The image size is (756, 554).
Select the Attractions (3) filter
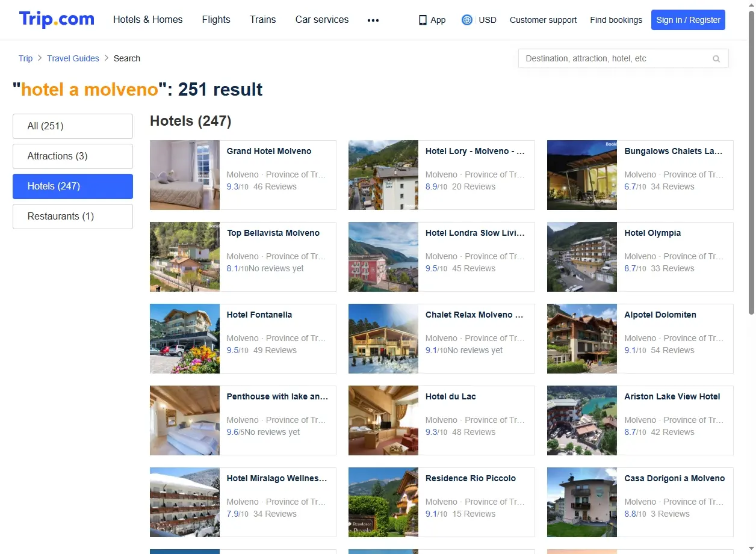pyautogui.click(x=73, y=156)
